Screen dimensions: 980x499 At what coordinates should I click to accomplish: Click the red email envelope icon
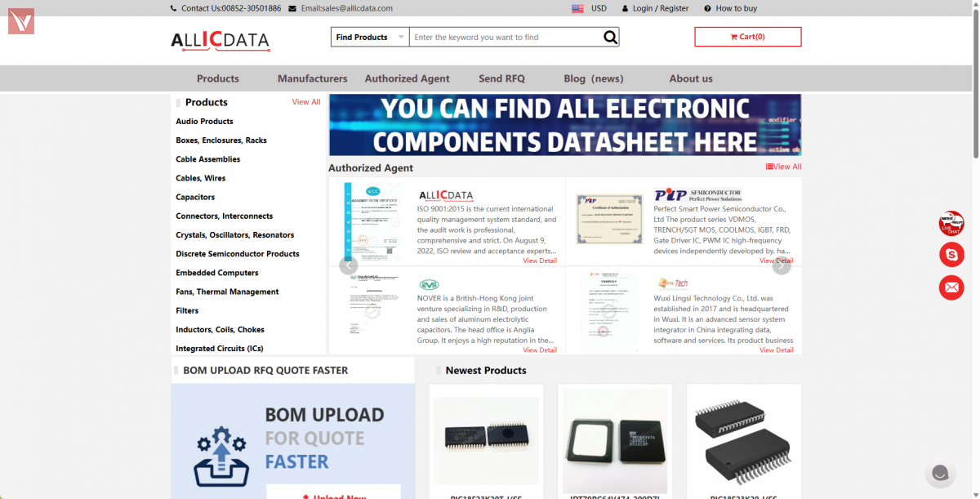coord(951,287)
